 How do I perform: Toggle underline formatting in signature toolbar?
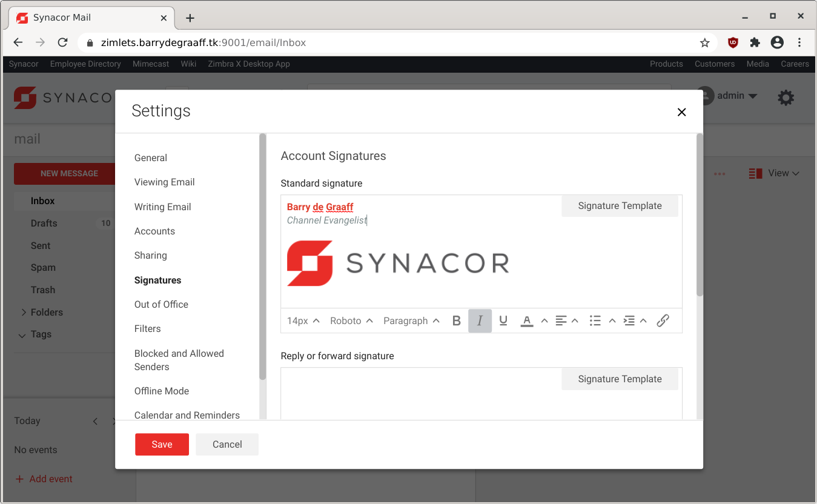tap(503, 321)
